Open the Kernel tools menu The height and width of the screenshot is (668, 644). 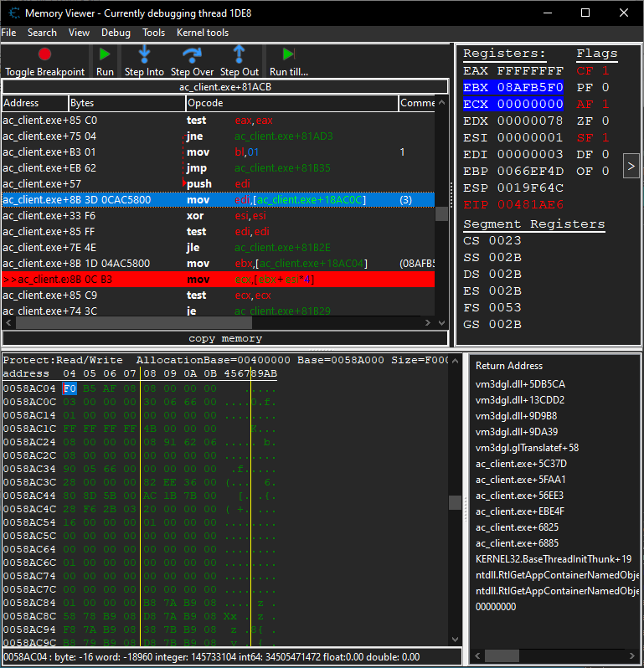click(x=202, y=33)
